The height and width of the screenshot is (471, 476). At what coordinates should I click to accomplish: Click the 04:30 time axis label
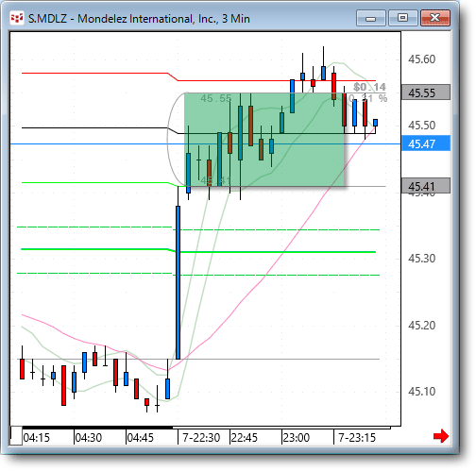(x=89, y=438)
